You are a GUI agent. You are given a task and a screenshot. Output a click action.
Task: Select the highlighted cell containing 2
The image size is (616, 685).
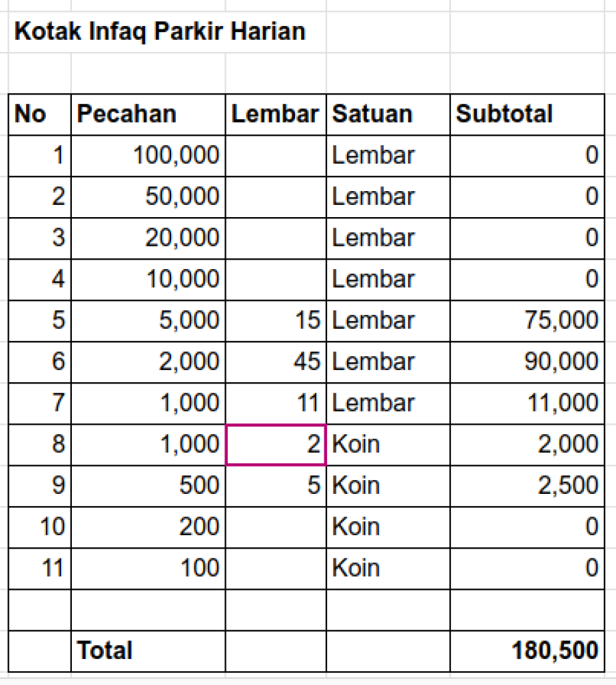[276, 445]
